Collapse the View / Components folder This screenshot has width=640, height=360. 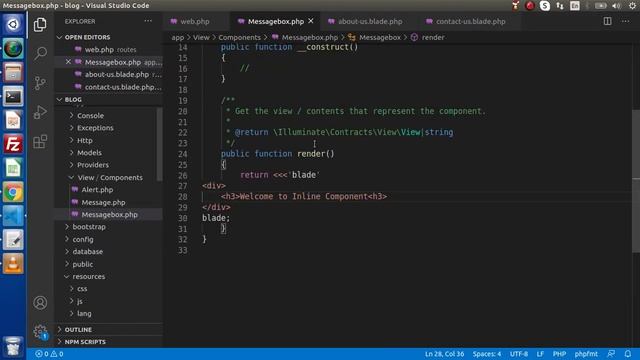coord(110,178)
